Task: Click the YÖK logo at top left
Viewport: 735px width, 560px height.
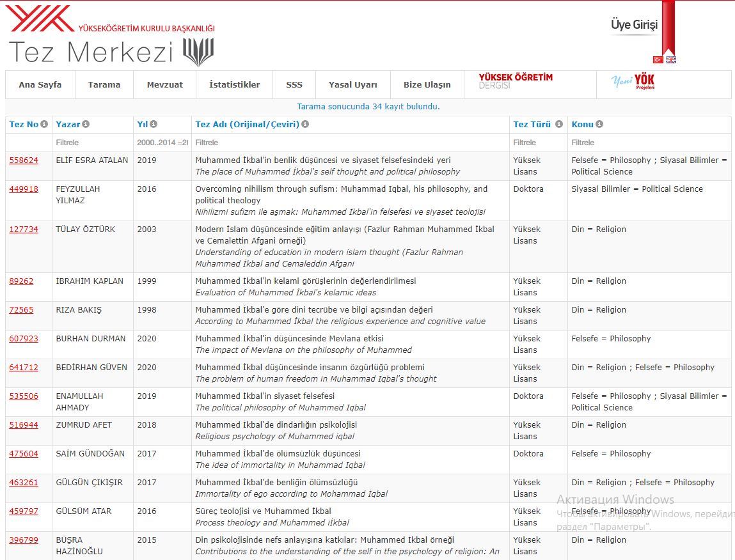Action: (x=40, y=19)
